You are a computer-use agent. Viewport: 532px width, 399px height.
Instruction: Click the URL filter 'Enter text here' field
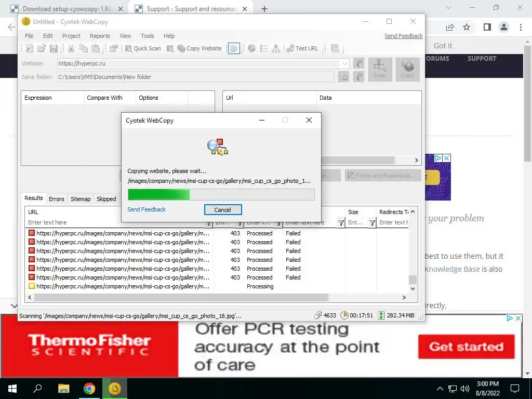click(115, 222)
